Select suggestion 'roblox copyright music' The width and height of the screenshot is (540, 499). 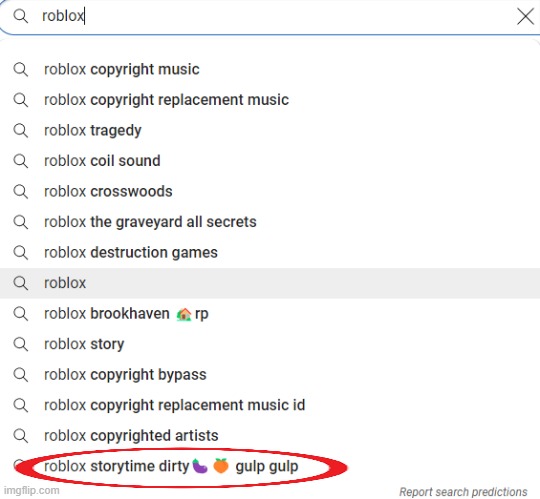(x=270, y=70)
